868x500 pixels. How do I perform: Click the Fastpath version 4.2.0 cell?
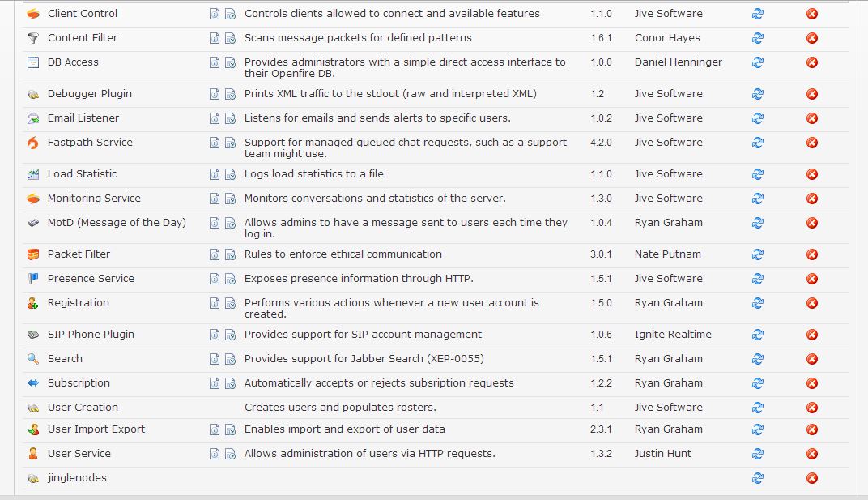601,143
